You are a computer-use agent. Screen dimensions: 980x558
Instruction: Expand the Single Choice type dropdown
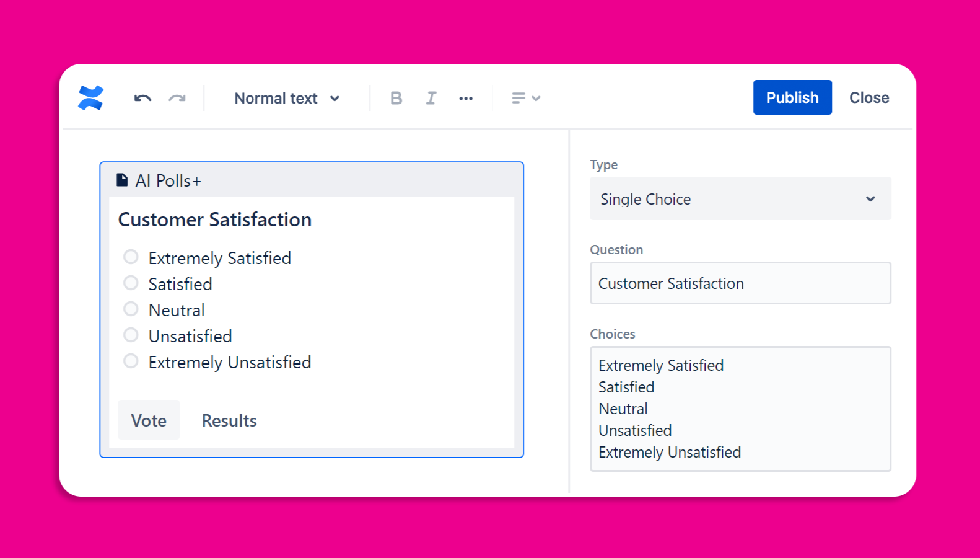click(x=740, y=199)
